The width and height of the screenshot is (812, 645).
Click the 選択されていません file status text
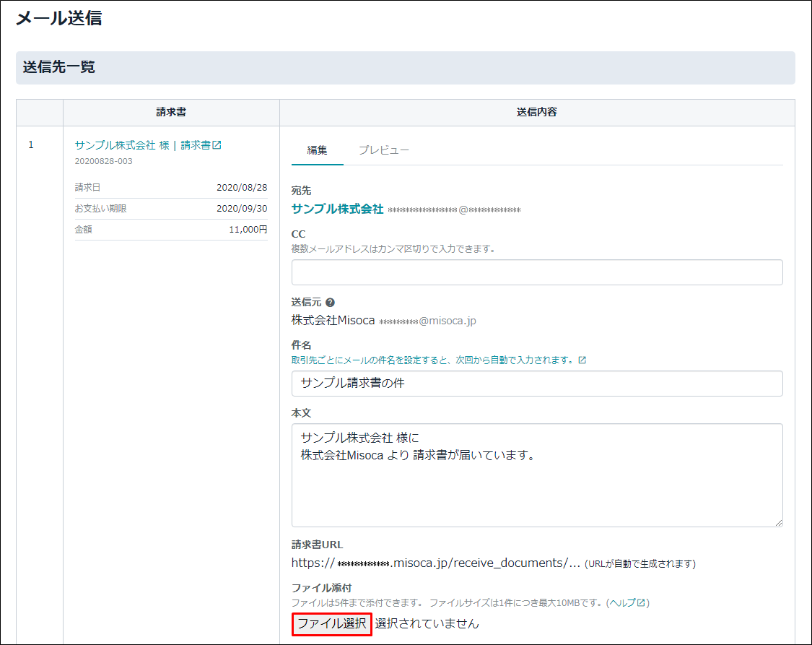click(427, 623)
